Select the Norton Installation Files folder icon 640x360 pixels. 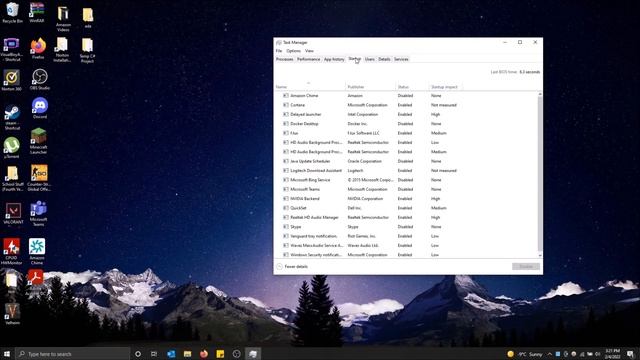(x=62, y=50)
